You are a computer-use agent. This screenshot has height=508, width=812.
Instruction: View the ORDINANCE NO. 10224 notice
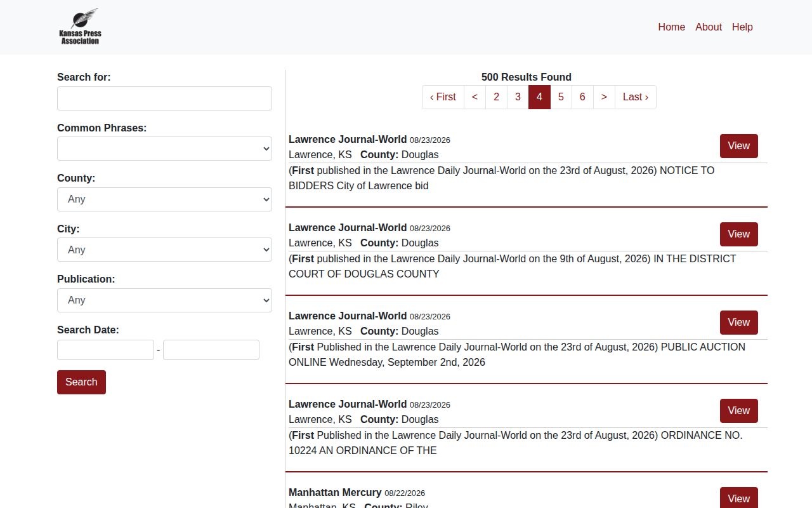click(738, 411)
